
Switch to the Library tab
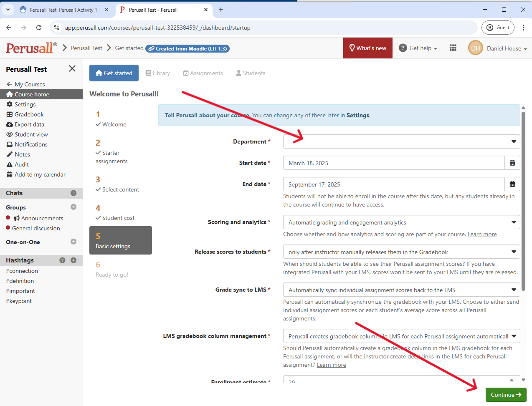(x=157, y=73)
